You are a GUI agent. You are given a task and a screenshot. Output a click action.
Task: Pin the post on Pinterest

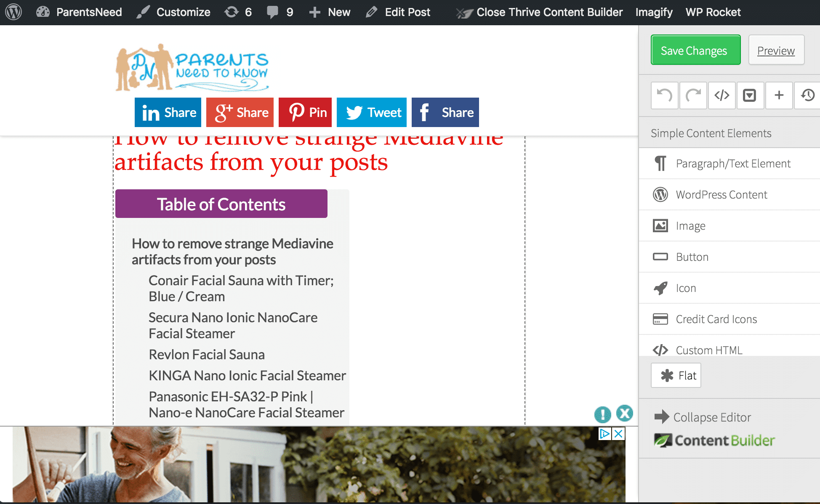(305, 112)
